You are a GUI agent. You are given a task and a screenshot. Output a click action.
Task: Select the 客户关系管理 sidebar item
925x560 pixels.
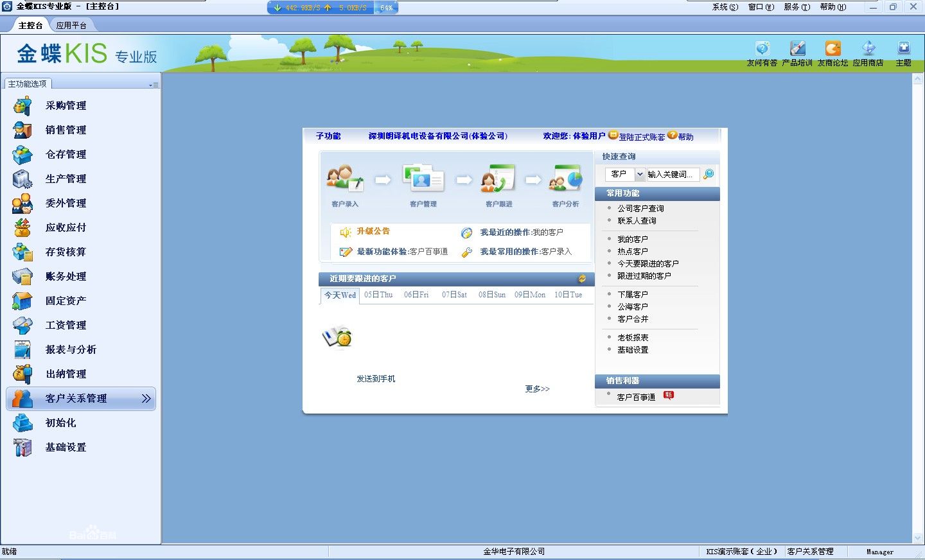(81, 398)
